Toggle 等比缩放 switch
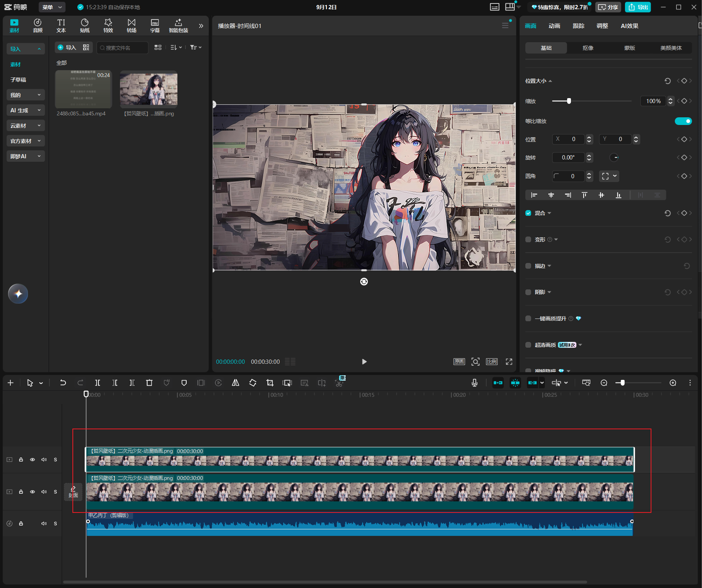 coord(683,121)
